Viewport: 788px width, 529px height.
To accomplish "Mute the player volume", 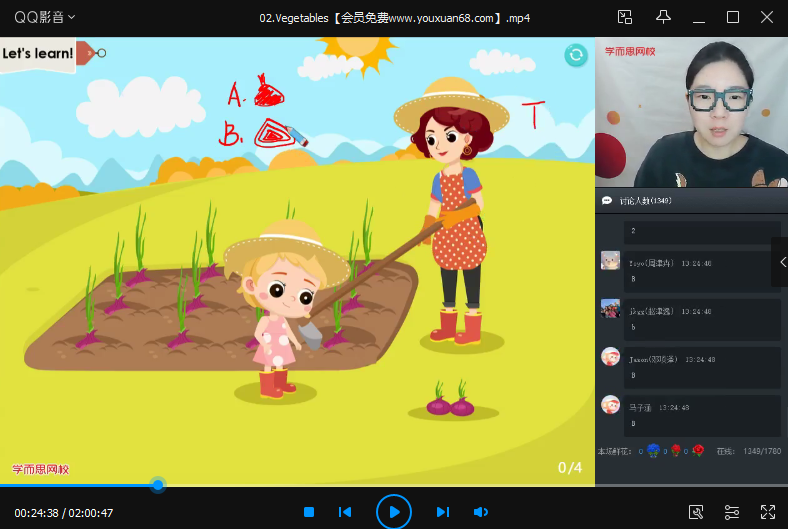I will pos(480,512).
